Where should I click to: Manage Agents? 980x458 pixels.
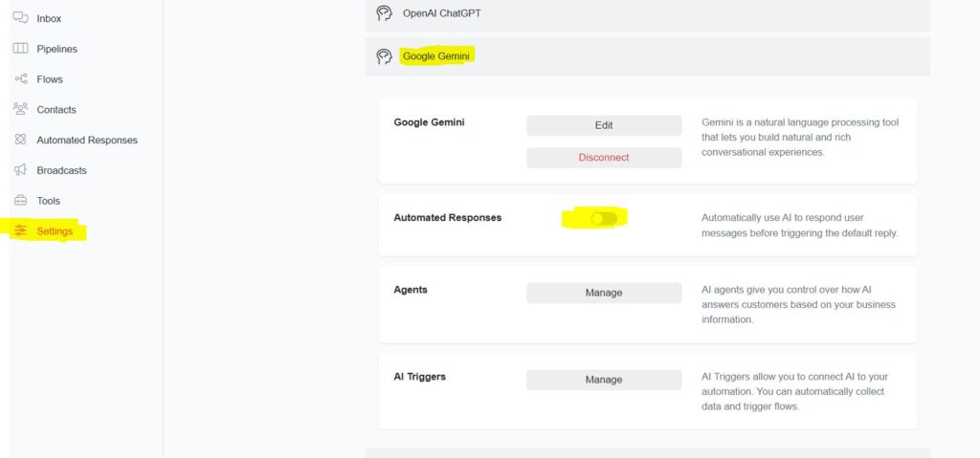click(604, 293)
